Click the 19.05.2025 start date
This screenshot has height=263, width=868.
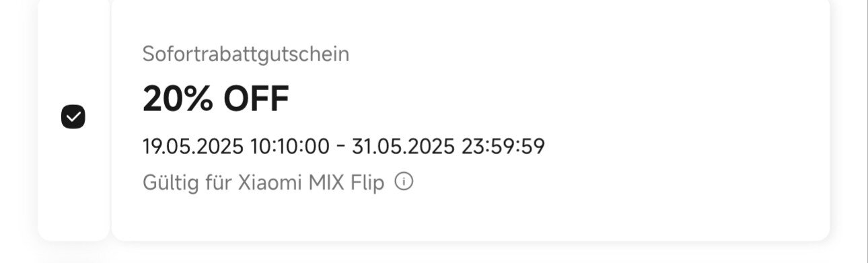[x=193, y=146]
